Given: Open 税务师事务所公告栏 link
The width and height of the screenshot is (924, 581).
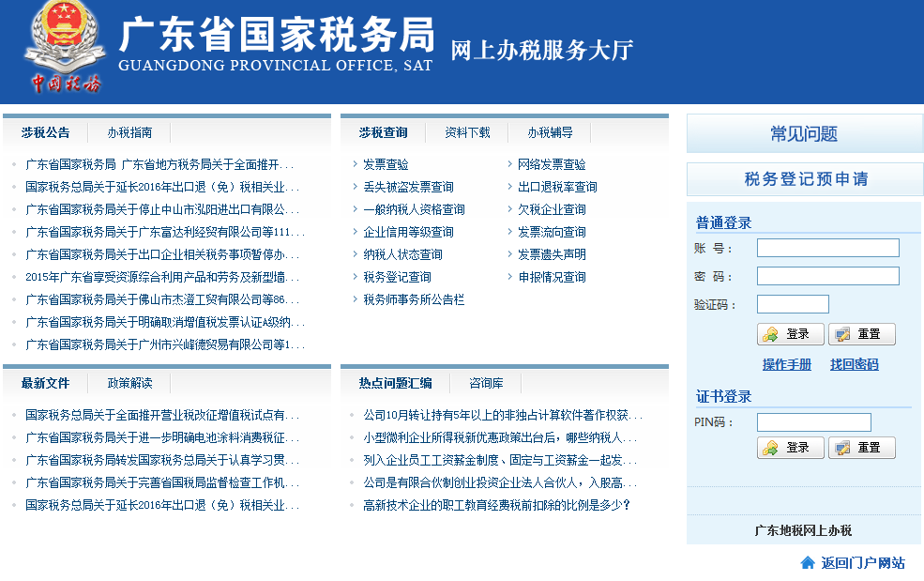Looking at the screenshot, I should click(x=414, y=299).
